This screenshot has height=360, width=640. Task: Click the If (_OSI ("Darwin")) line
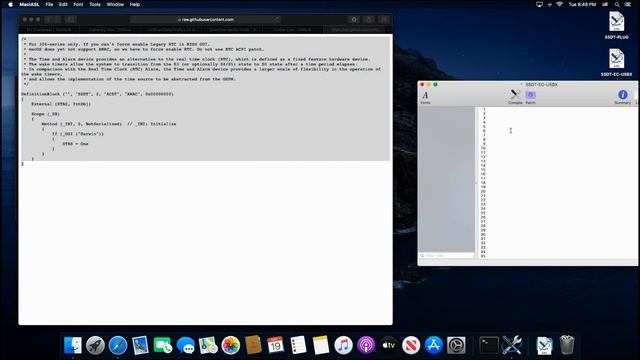[78, 134]
